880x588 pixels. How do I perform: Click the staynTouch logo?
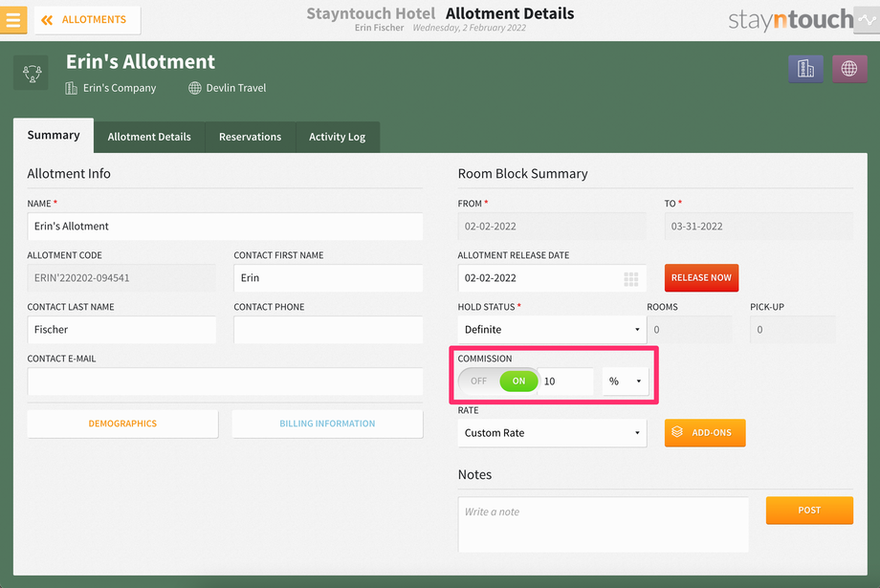click(x=791, y=20)
